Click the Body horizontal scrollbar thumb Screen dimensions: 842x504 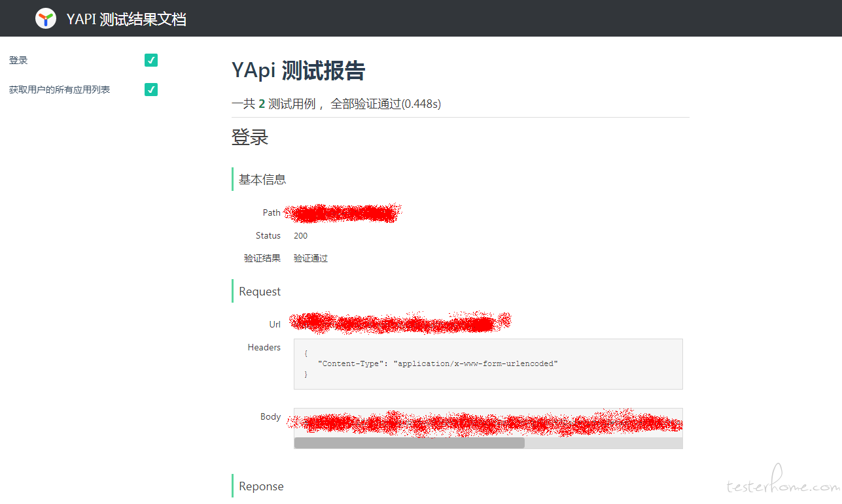(x=410, y=443)
